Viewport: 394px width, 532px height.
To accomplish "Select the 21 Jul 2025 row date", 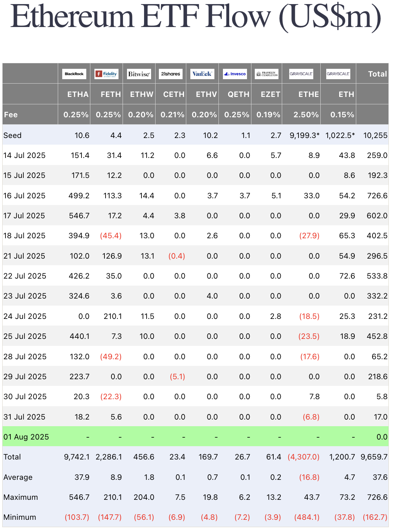I will [24, 256].
